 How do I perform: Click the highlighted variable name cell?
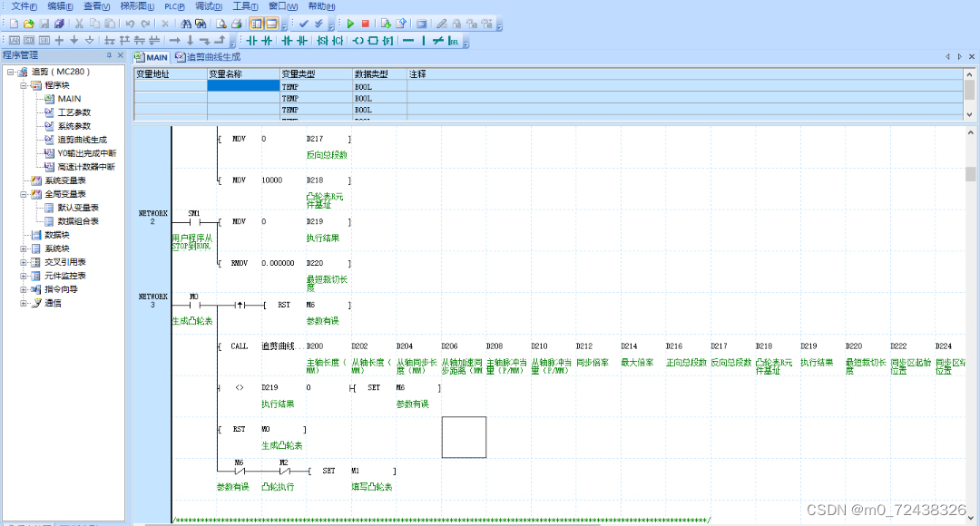pyautogui.click(x=243, y=86)
